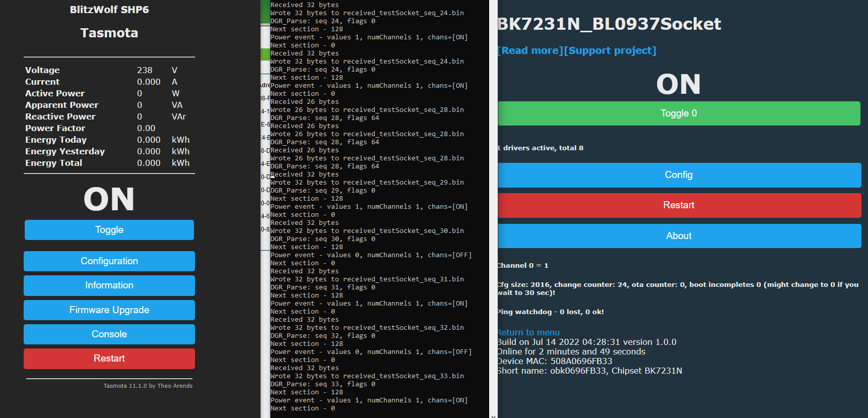
Task: Select the Energy Today row label
Action: pyautogui.click(x=56, y=140)
